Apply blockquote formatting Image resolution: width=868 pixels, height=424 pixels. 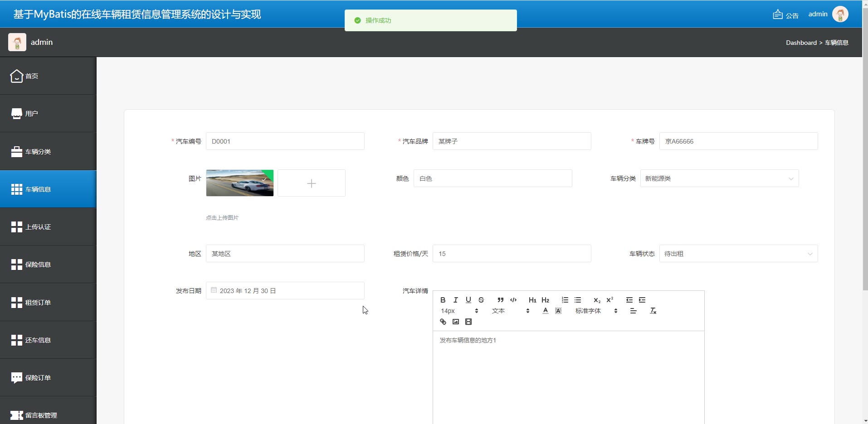501,300
